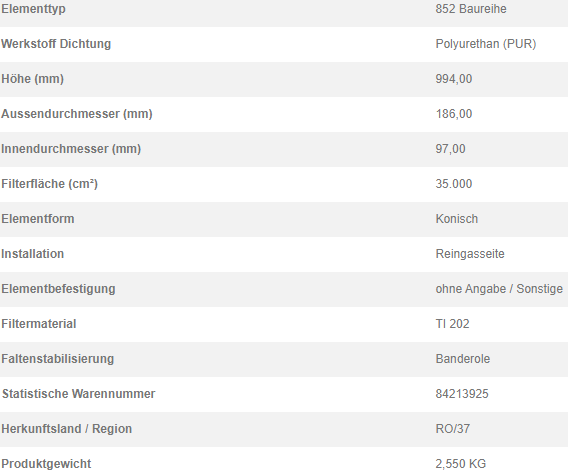Screen dimensions: 568x476
Task: Select the 852 Baureihe value
Action: [x=471, y=9]
